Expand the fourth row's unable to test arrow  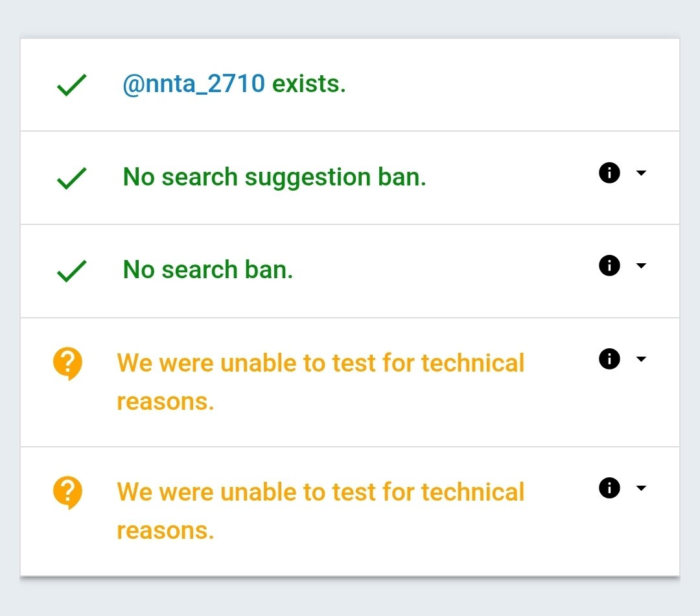click(x=641, y=359)
